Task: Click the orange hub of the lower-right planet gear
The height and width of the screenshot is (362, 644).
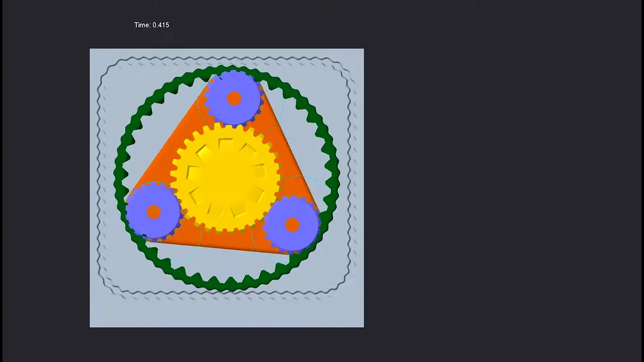Action: pos(292,225)
